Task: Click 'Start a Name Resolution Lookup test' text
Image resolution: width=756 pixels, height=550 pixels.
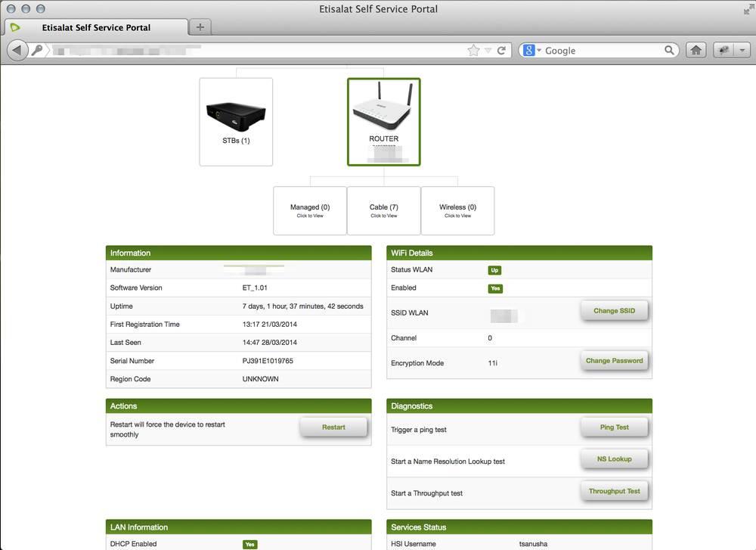Action: pos(448,461)
